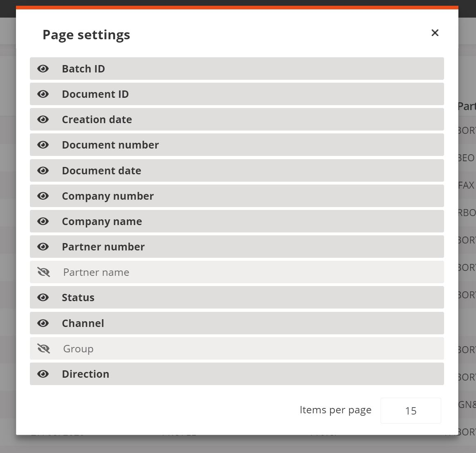Select the Company name row label
Viewport: 476px width, 453px height.
(102, 221)
